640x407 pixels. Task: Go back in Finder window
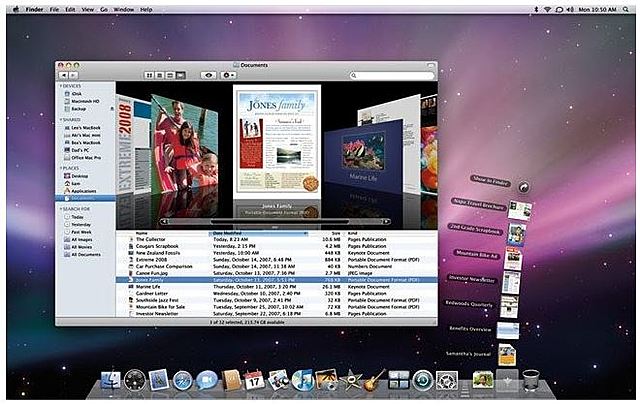click(x=64, y=76)
